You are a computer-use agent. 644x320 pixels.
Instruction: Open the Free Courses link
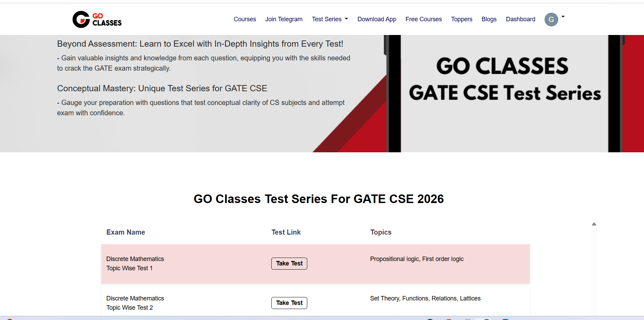424,19
